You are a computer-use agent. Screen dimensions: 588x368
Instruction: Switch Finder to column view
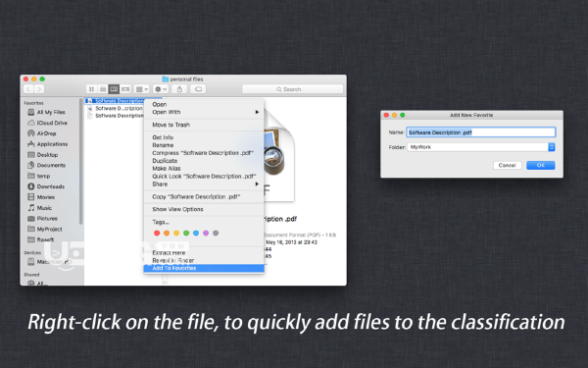(114, 89)
